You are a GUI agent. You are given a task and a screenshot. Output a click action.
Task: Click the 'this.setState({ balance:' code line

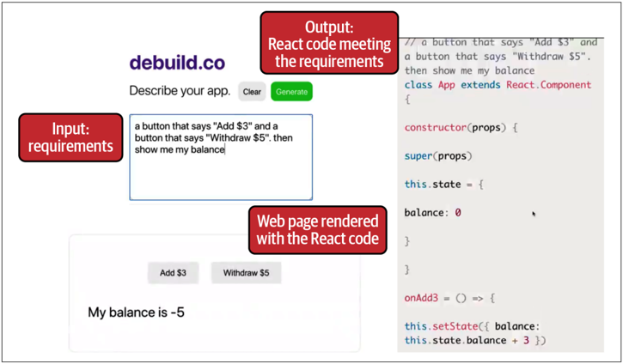pyautogui.click(x=473, y=326)
